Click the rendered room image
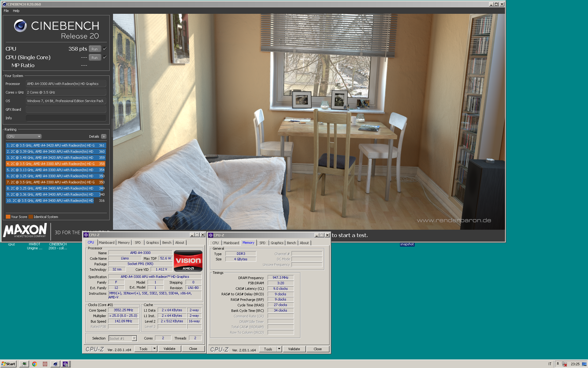The image size is (588, 368). 309,121
